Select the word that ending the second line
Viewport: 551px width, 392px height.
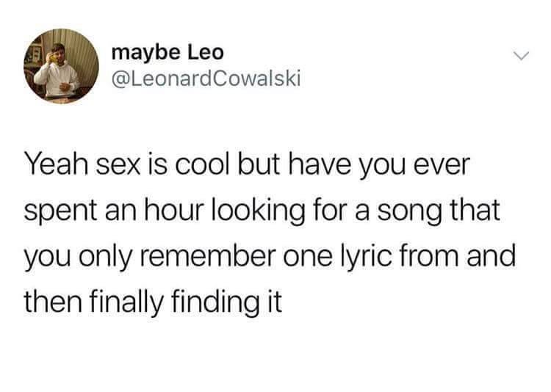(x=475, y=211)
